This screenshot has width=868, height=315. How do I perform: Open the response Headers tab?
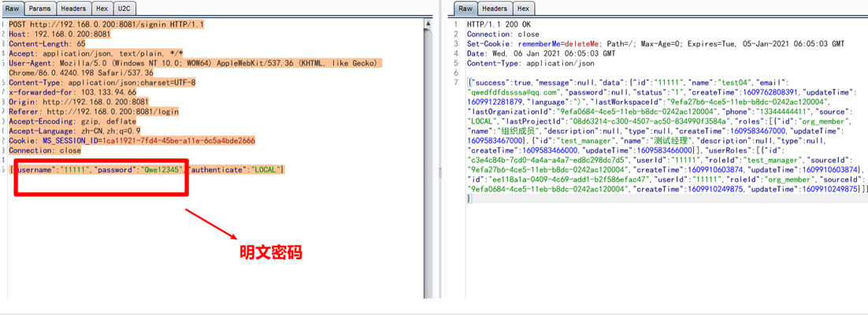pos(495,9)
